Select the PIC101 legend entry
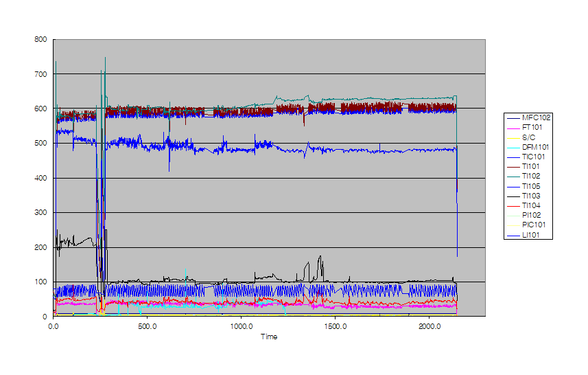Viewport: 588px width, 375px height. (x=526, y=225)
